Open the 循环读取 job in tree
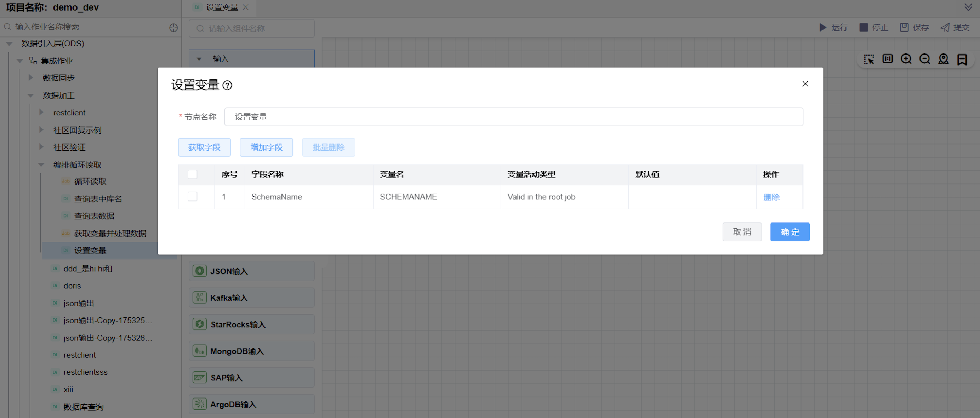 tap(90, 181)
